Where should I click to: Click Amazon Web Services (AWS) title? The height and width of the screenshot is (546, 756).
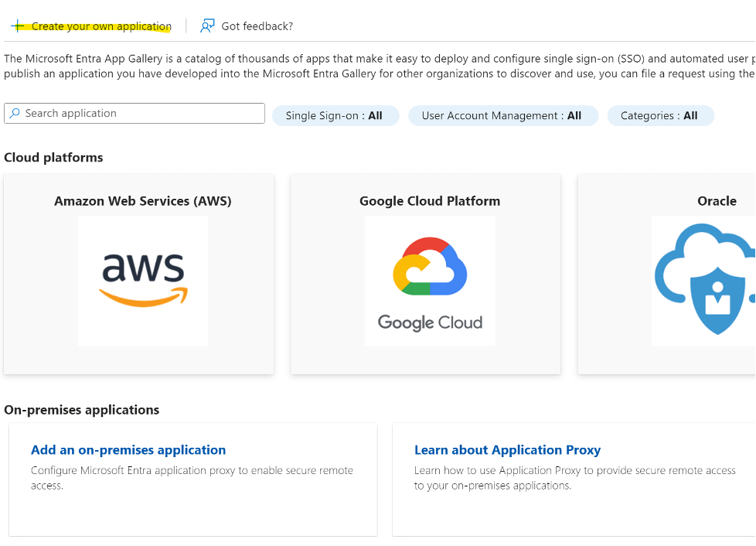[143, 201]
